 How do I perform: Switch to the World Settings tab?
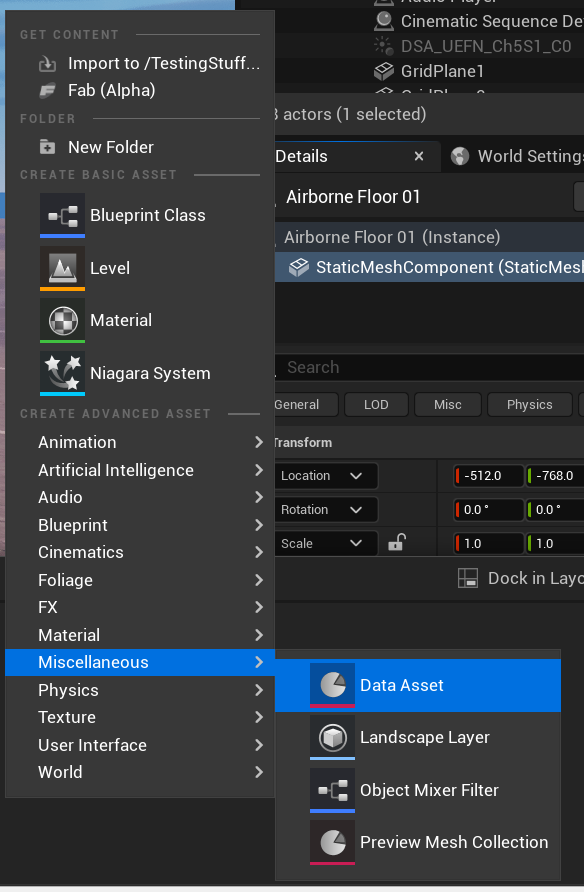click(x=516, y=156)
